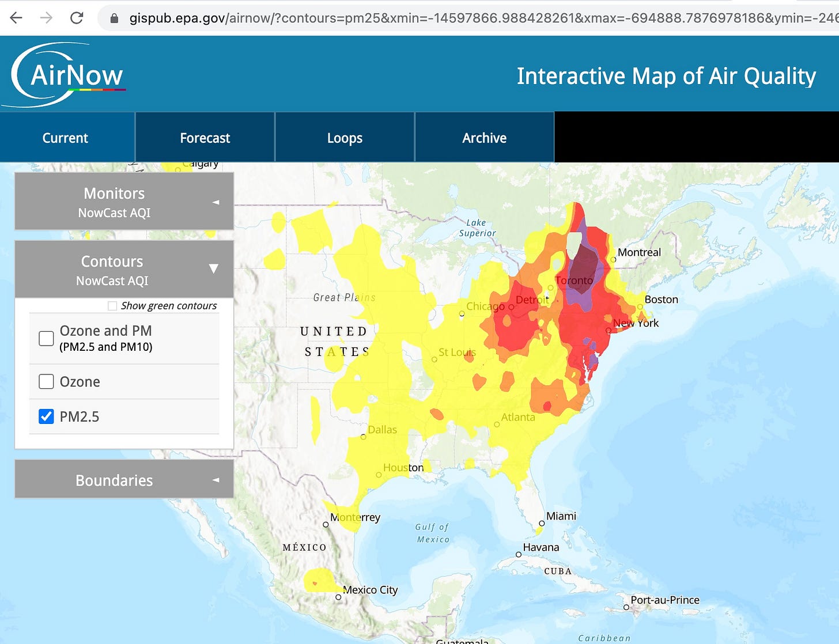Click the Gulf of Mexico label
The image size is (839, 644).
432,533
